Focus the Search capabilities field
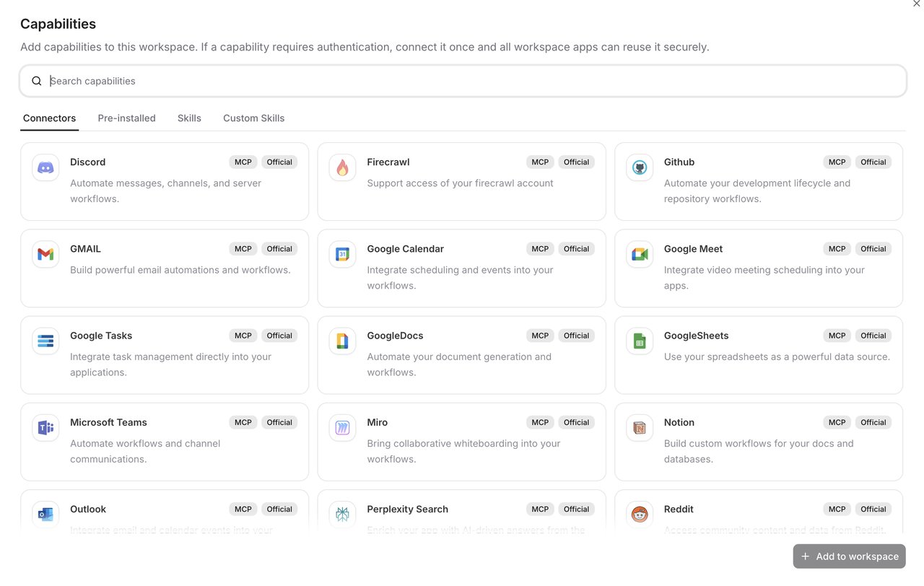This screenshot has width=924, height=586. point(463,81)
